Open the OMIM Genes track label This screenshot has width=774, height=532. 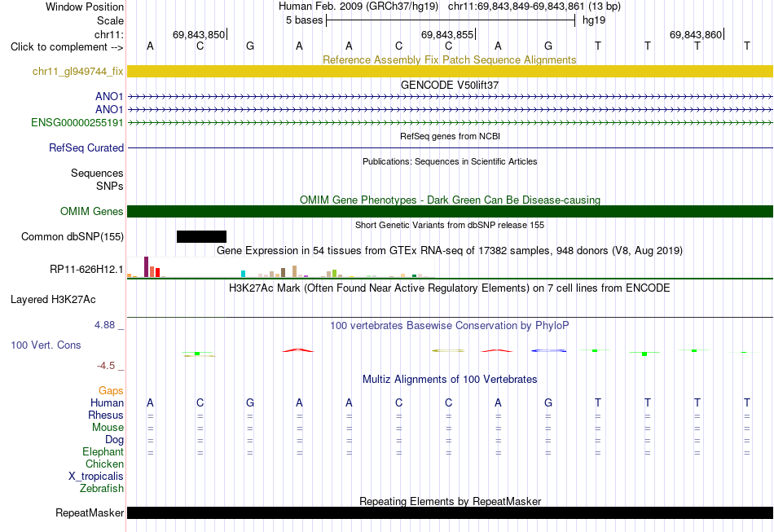point(92,211)
